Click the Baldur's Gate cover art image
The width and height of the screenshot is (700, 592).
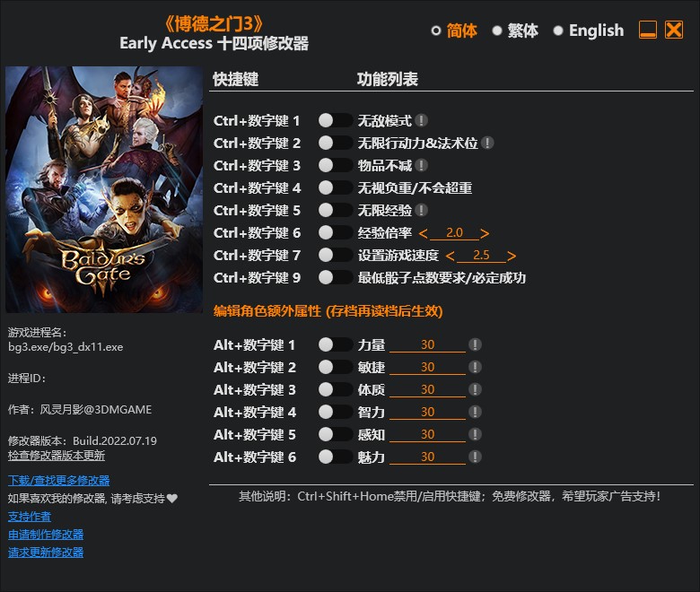point(104,189)
